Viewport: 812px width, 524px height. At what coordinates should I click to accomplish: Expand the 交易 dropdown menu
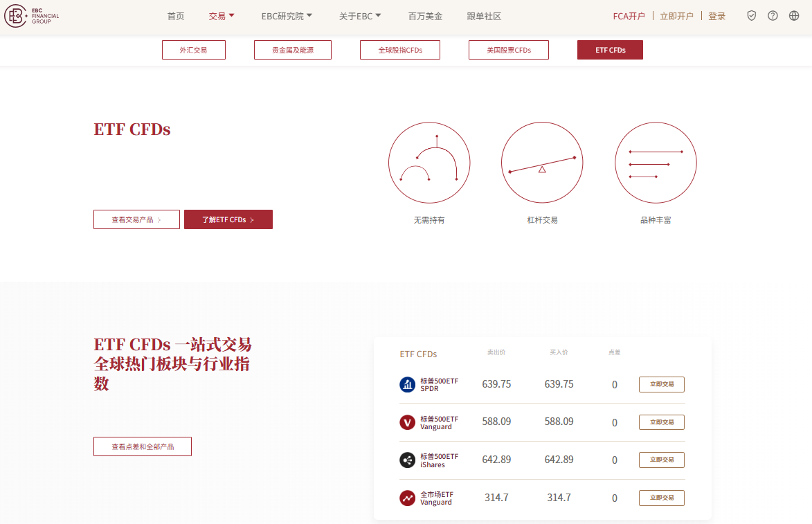click(x=222, y=16)
